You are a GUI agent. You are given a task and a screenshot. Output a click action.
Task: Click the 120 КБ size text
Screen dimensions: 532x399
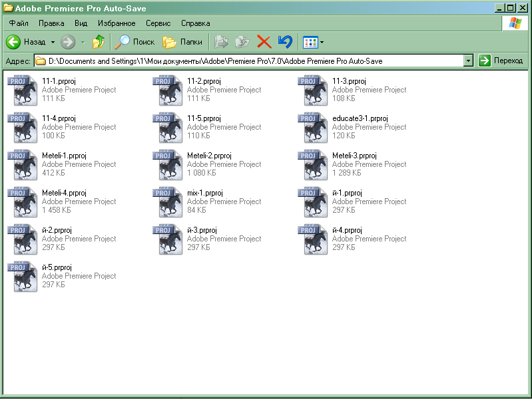[x=344, y=136]
